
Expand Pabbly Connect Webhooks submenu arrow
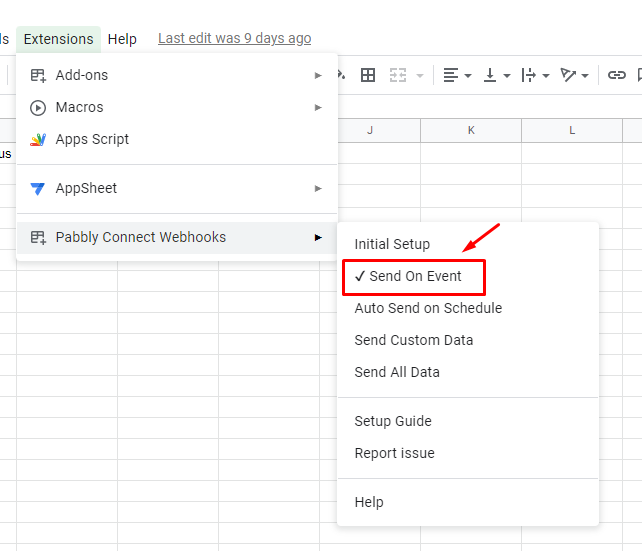click(x=318, y=237)
